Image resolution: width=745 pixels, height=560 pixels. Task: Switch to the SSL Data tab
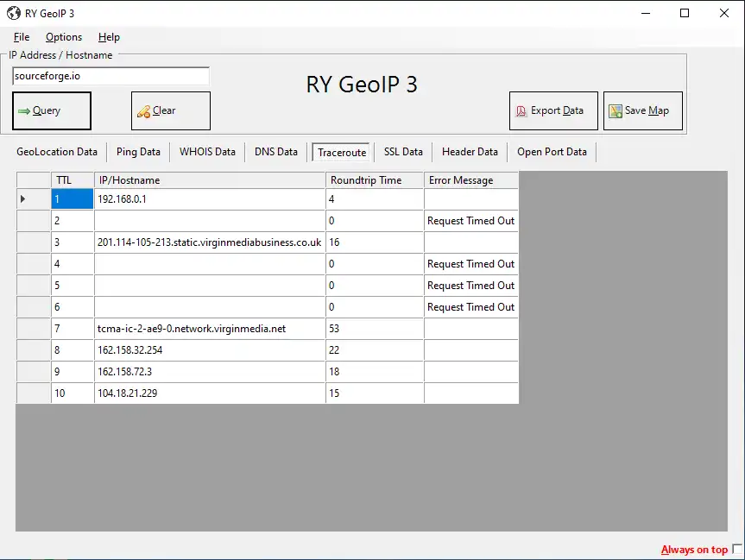[403, 152]
